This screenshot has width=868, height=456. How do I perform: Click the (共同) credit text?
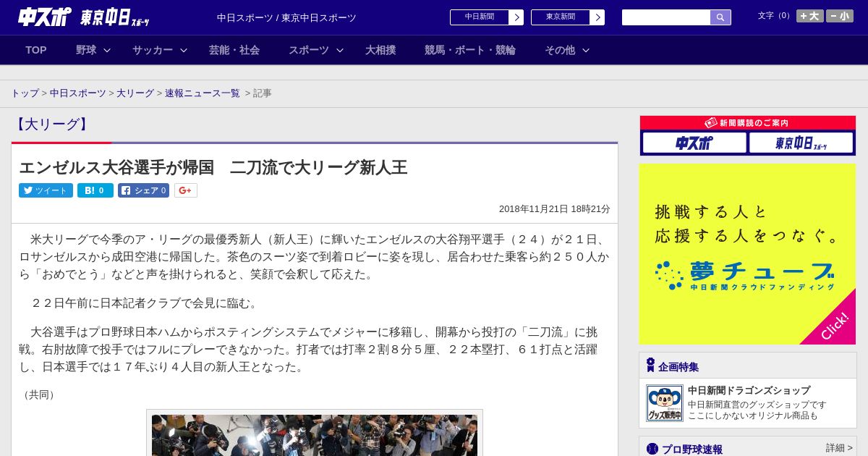pos(39,394)
